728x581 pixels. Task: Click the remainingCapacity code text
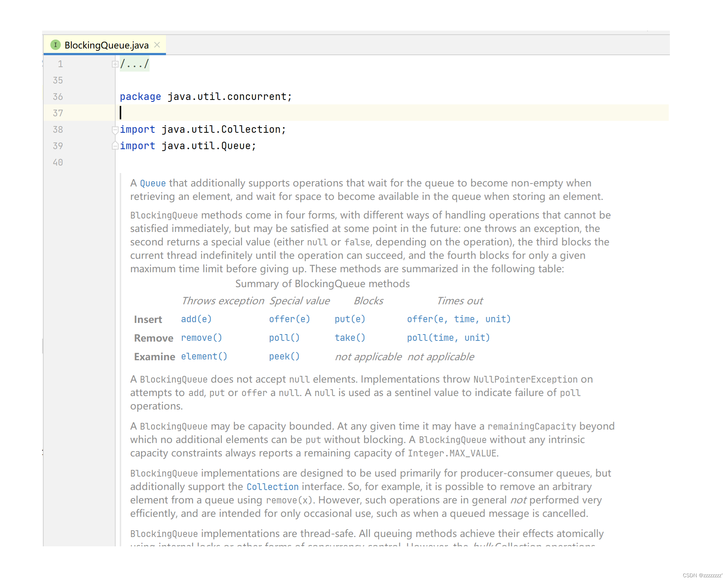click(x=532, y=427)
